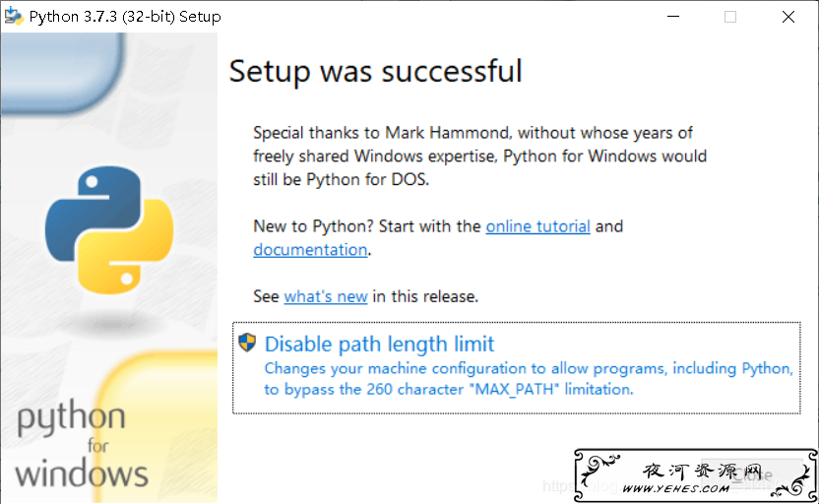Screen dimensions: 819x504
Task: Click the Python installer icon in title bar
Action: (x=14, y=16)
